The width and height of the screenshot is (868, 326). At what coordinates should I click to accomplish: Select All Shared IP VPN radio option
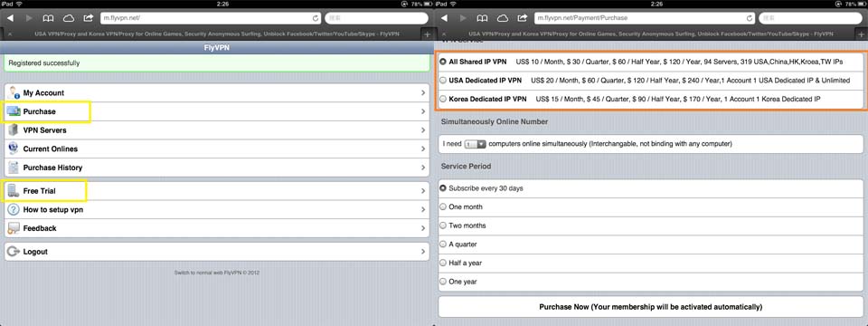coord(443,62)
